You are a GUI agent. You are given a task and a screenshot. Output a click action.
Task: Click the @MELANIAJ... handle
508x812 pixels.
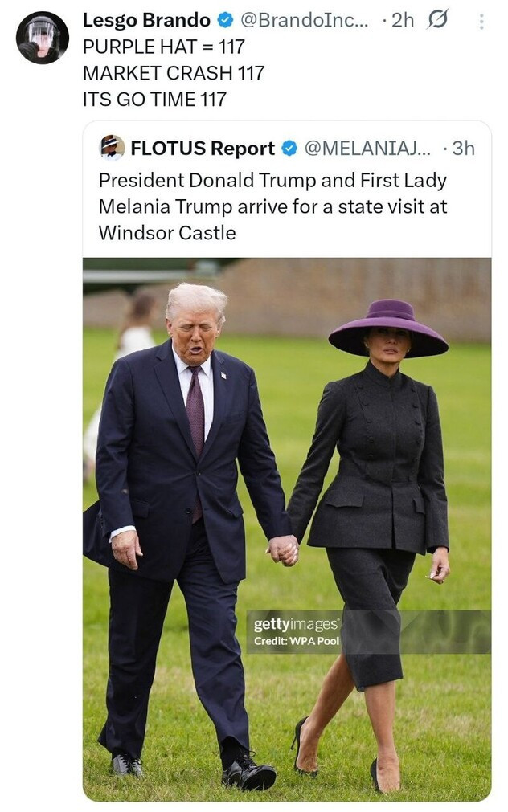coord(367,148)
